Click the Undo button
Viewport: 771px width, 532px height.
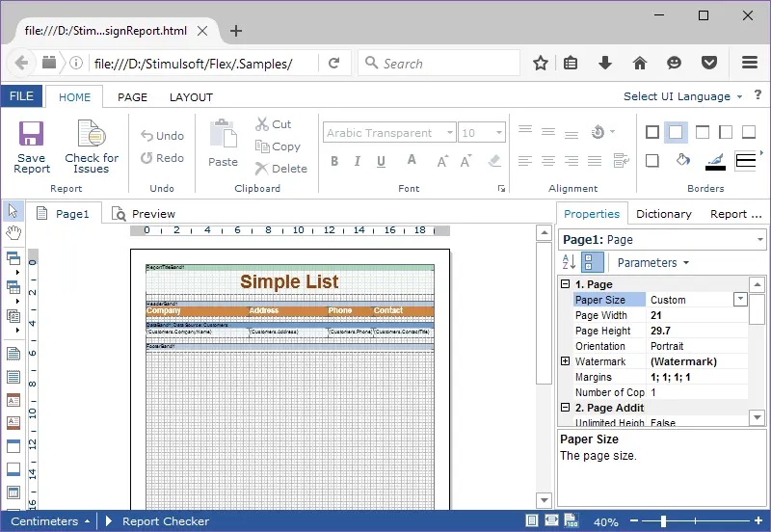(x=162, y=136)
